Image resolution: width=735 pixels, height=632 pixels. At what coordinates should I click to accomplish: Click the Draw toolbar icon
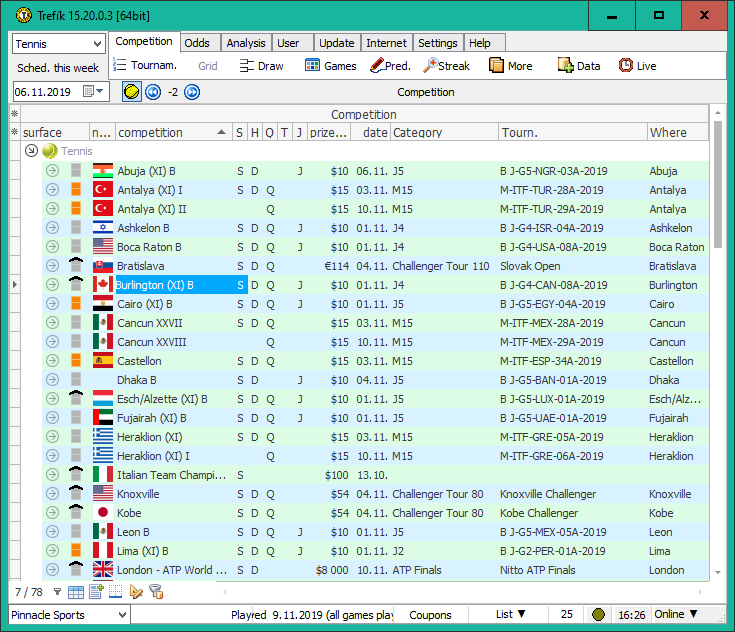(x=262, y=66)
